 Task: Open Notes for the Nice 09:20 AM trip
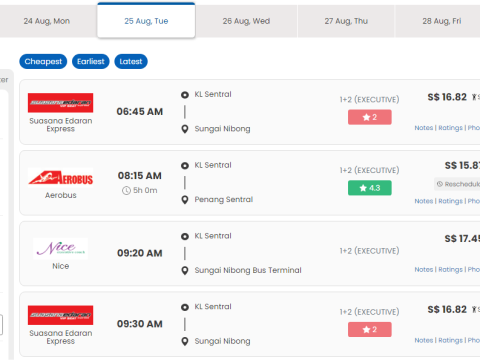point(424,269)
